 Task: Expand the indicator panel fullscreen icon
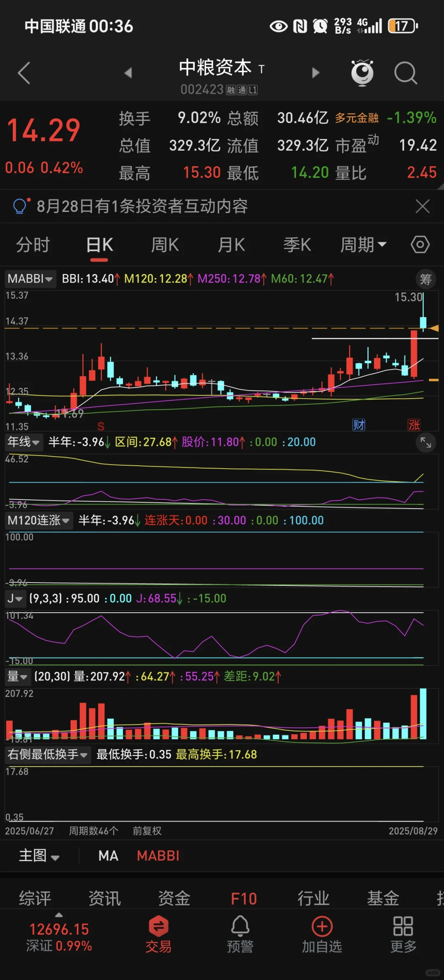tap(426, 443)
